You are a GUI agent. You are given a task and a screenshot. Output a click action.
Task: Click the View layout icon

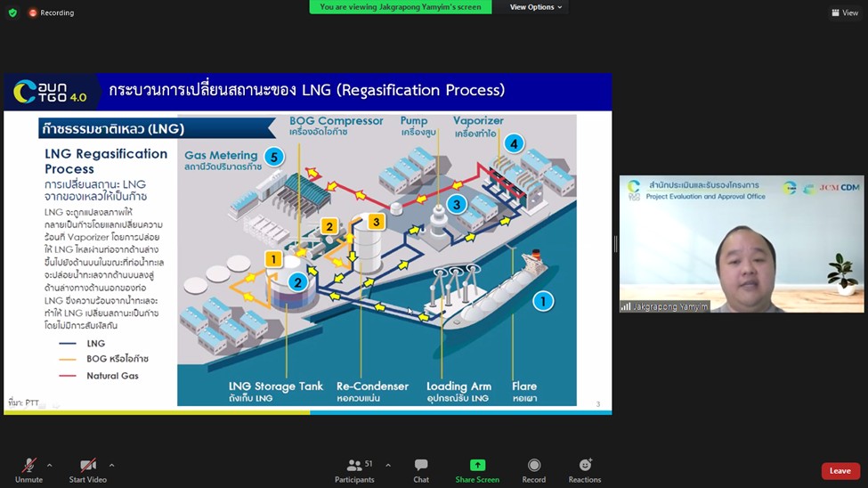[845, 12]
